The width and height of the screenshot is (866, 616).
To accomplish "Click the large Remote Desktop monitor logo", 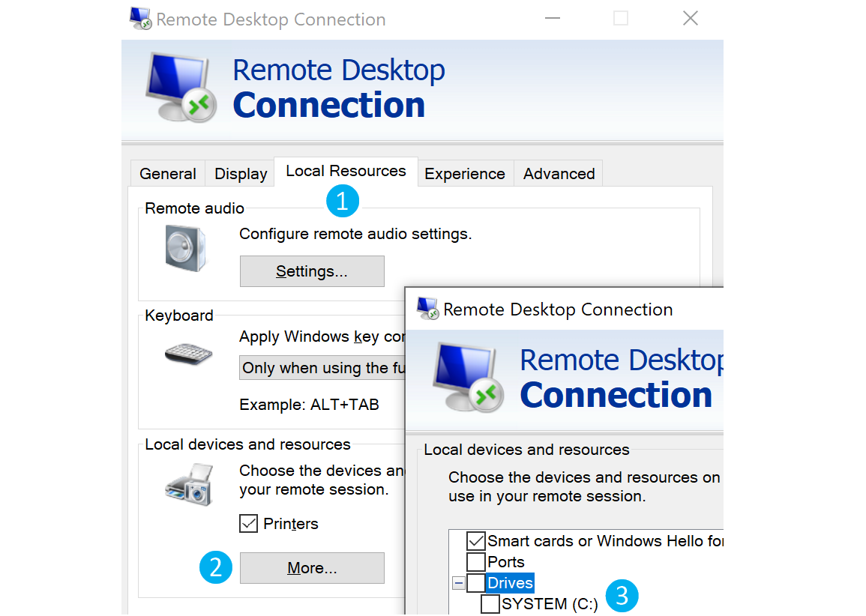I will coord(181,87).
